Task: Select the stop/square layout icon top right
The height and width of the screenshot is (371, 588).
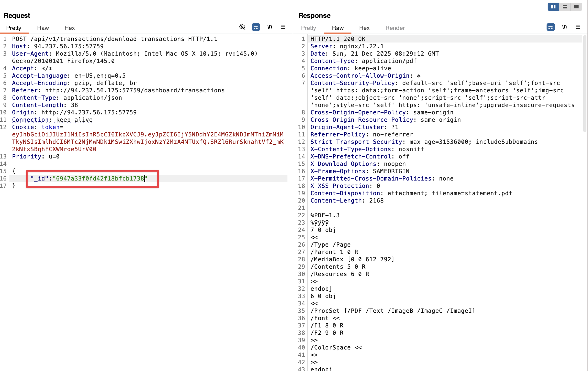Action: 576,7
